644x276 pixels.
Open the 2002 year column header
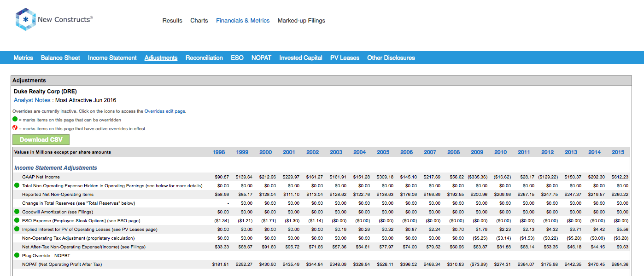[x=313, y=152]
